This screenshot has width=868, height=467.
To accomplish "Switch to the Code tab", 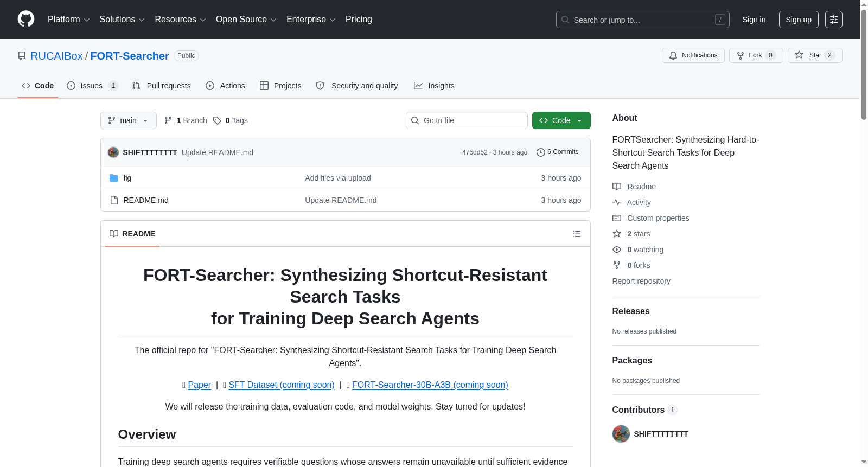I will [38, 86].
